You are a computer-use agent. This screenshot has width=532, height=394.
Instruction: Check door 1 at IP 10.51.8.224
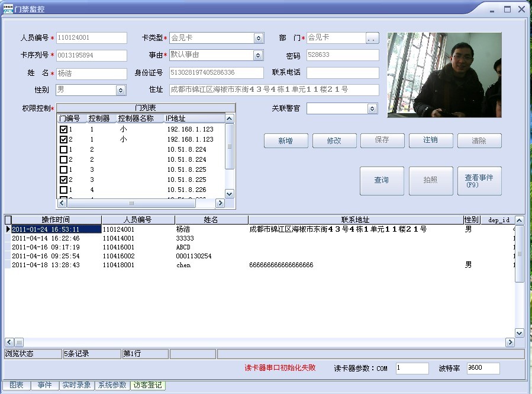point(63,149)
